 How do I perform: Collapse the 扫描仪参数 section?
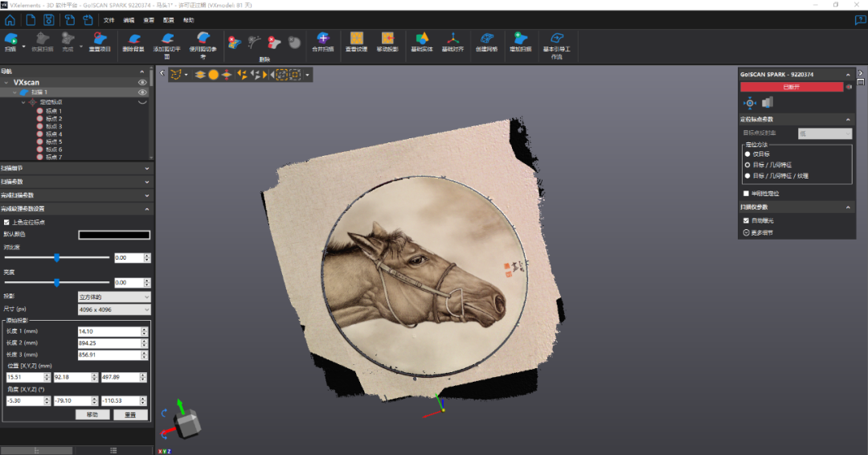[848, 207]
